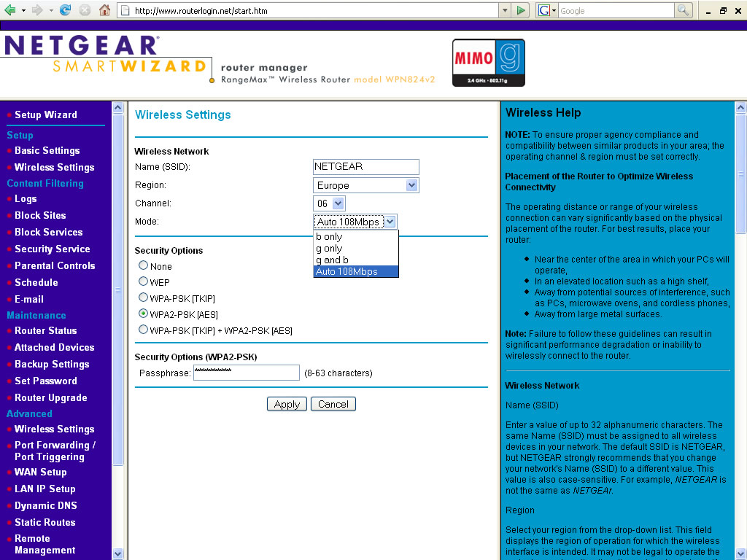Open Wireless Settings under Advanced
Image resolution: width=747 pixels, height=560 pixels.
pos(54,429)
